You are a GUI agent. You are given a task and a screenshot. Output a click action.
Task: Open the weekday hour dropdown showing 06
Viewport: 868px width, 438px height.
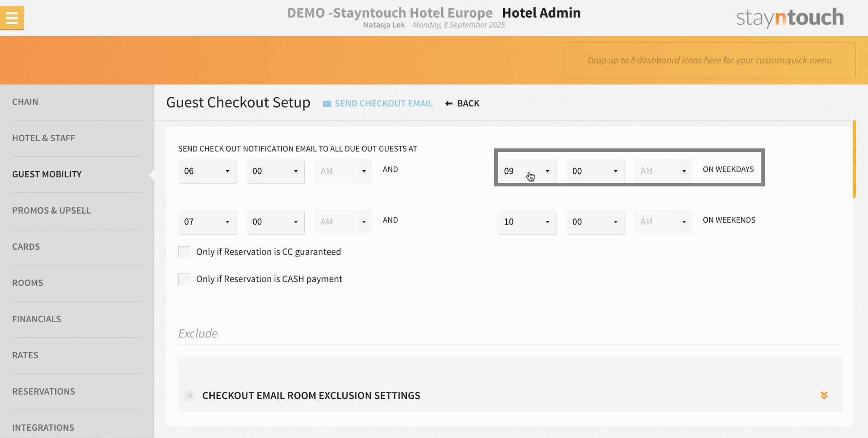(x=207, y=171)
